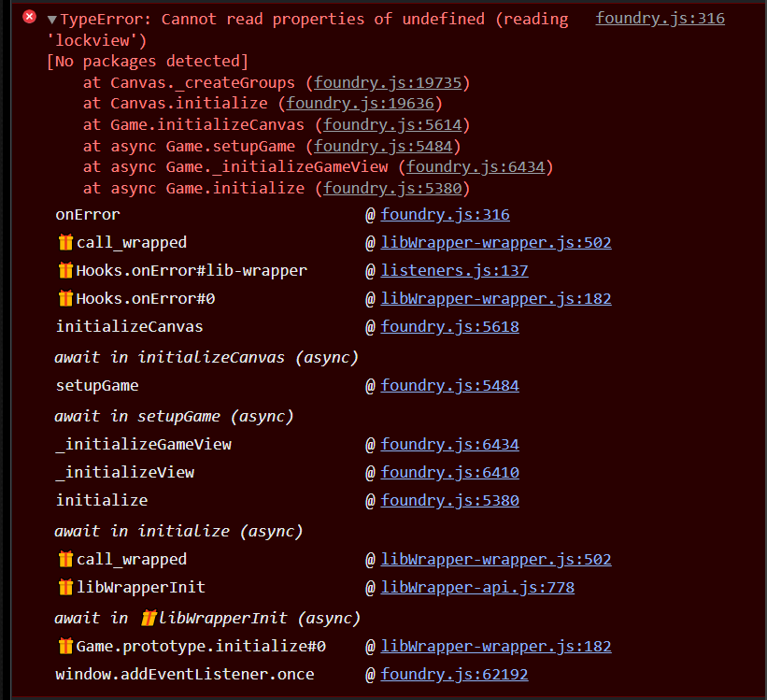767x700 pixels.
Task: Open foundry.js:5618 beside initializeCanvas
Action: click(449, 325)
